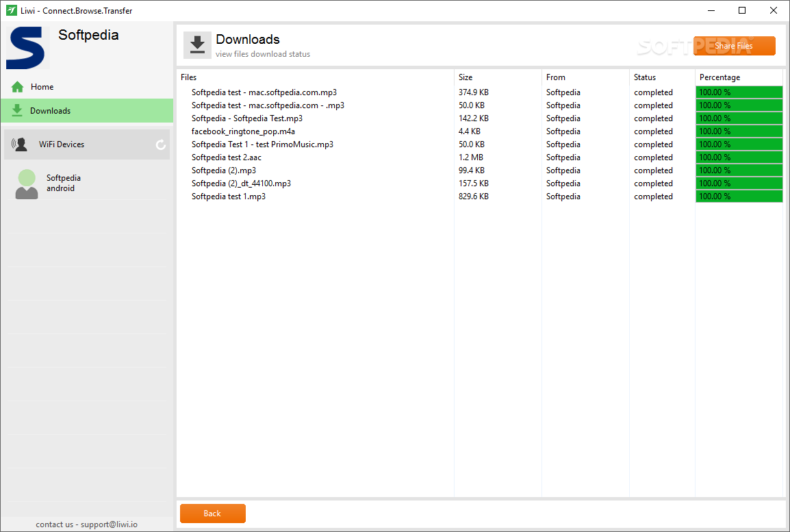The height and width of the screenshot is (532, 790).
Task: Click the orange Back button
Action: [213, 514]
